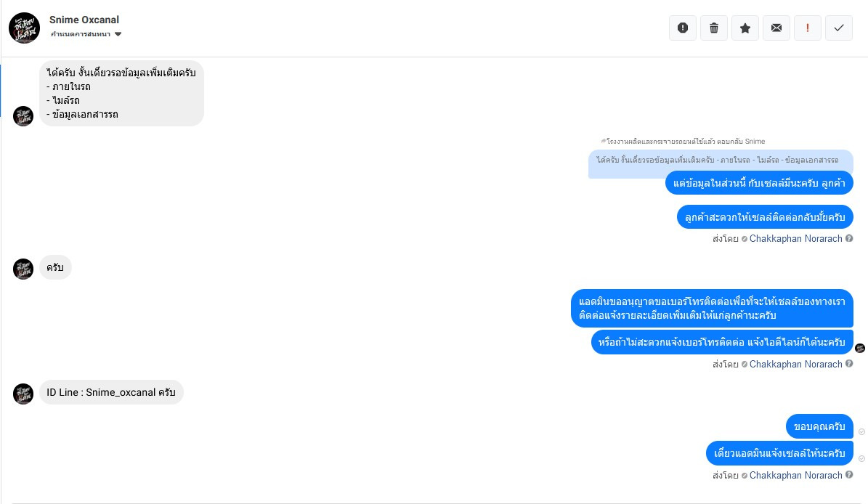Screen dimensions: 868x504
Task: Click avatar beside ID Line message
Action: coord(23,394)
